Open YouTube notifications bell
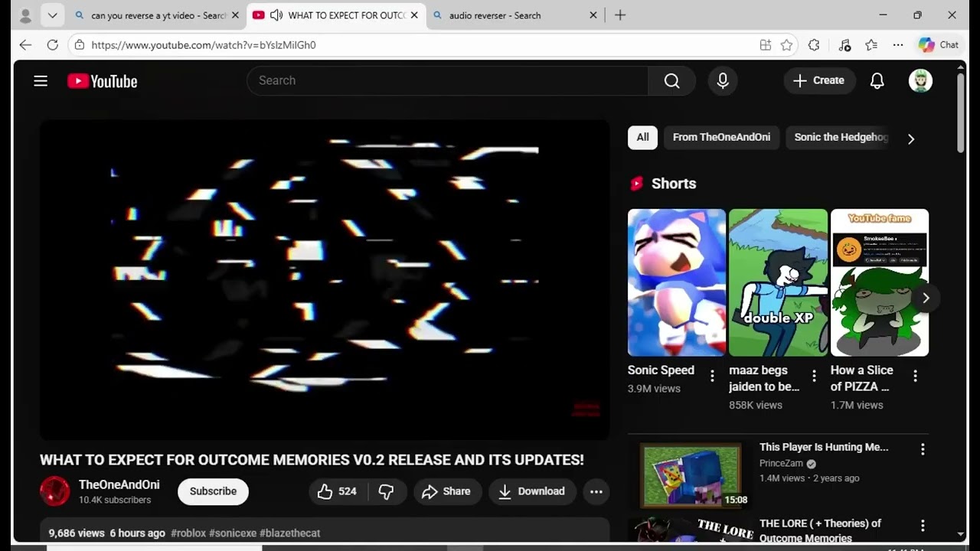Screen dimensions: 980x551 tap(877, 80)
